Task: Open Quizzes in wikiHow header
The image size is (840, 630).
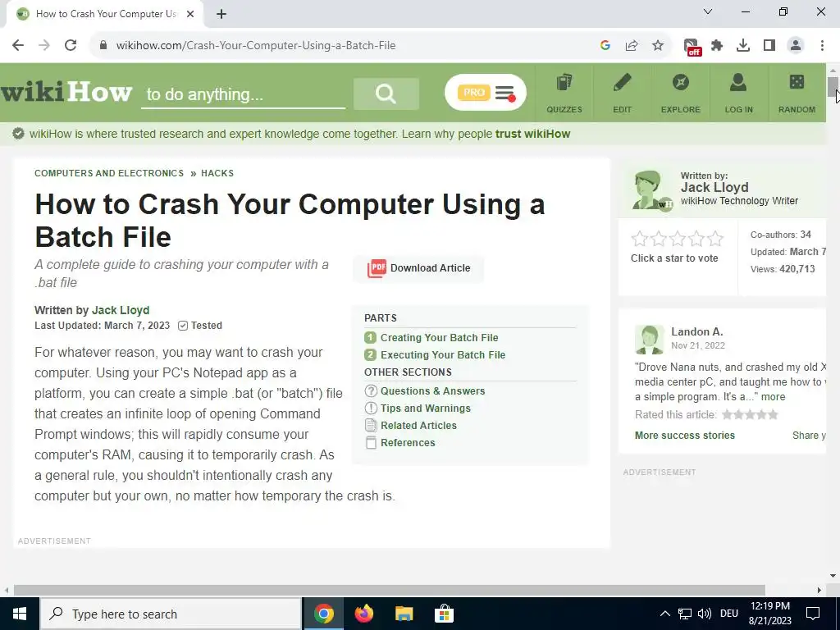Action: click(x=564, y=94)
